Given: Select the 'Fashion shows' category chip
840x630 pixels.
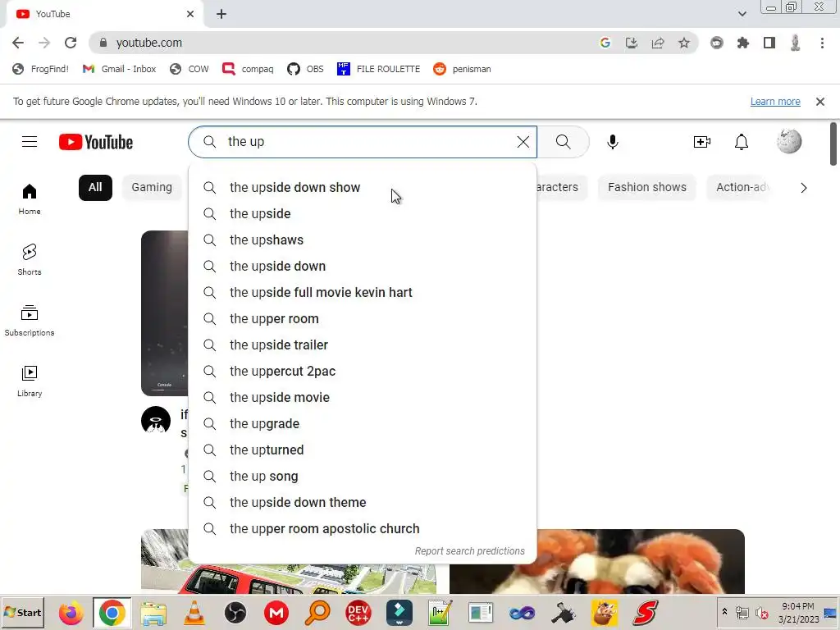Looking at the screenshot, I should (647, 188).
